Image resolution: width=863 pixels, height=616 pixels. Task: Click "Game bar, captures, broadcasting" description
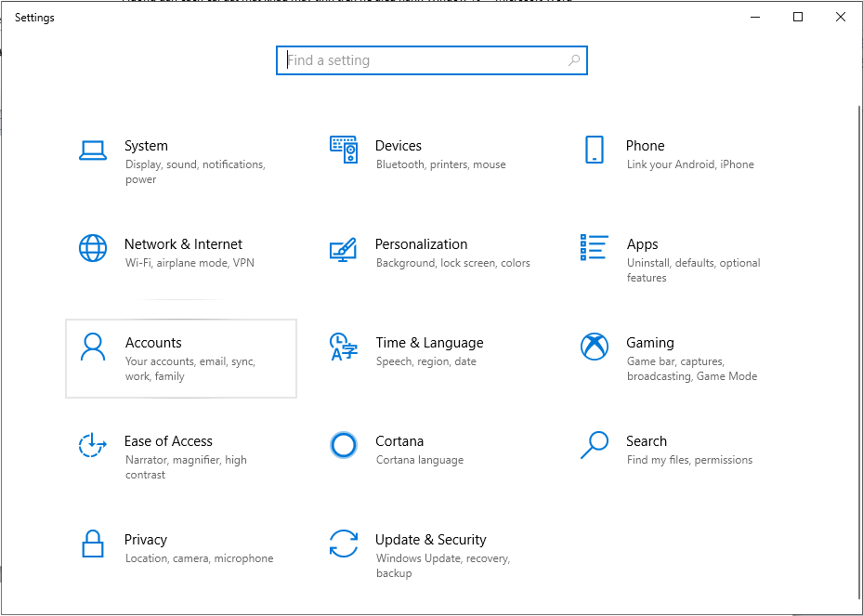(x=692, y=369)
